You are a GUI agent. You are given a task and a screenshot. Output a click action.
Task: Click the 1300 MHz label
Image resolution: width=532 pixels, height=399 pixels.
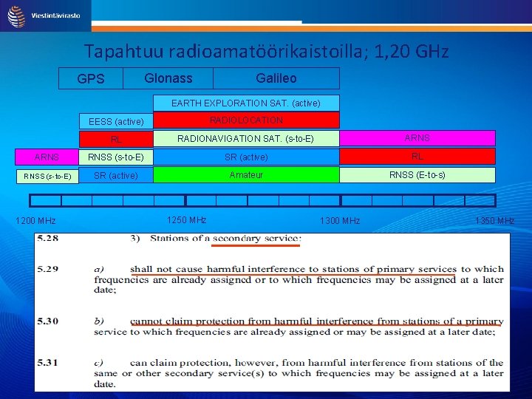point(340,221)
